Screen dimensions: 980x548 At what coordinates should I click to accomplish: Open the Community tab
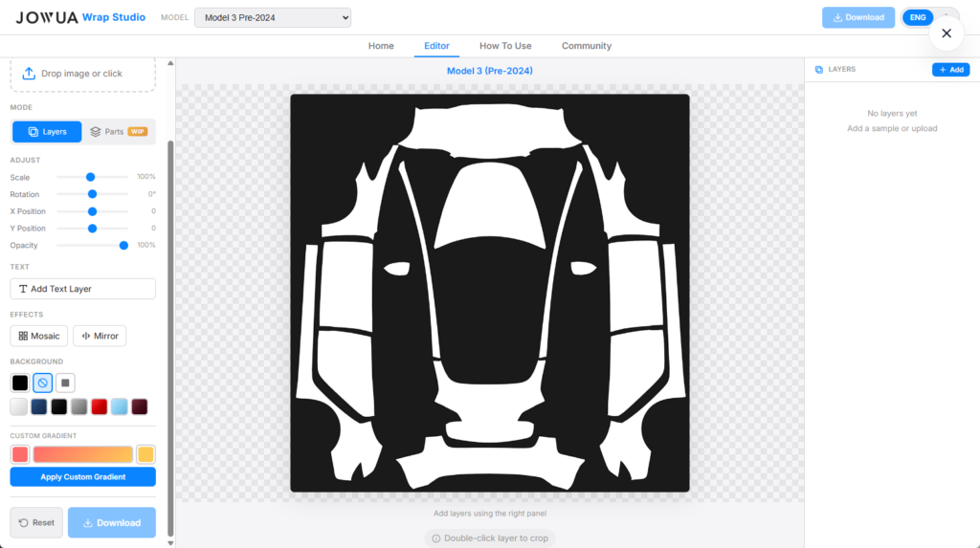click(586, 46)
